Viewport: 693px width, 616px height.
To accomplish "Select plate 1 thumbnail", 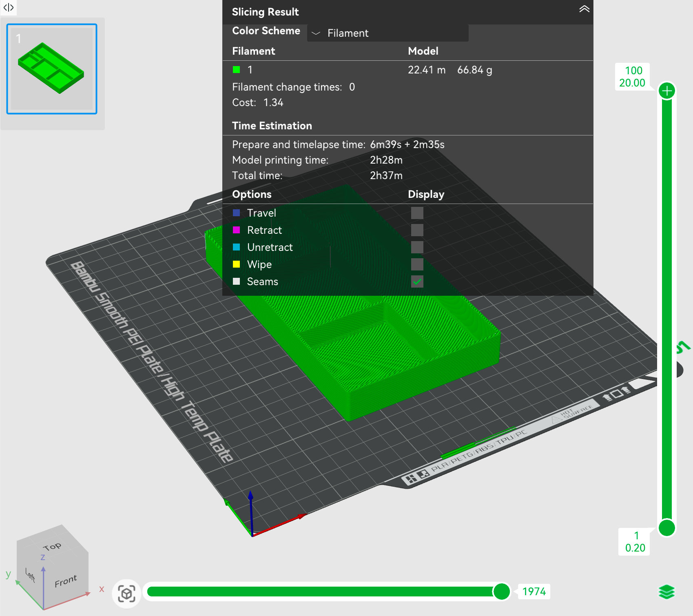I will click(x=52, y=69).
